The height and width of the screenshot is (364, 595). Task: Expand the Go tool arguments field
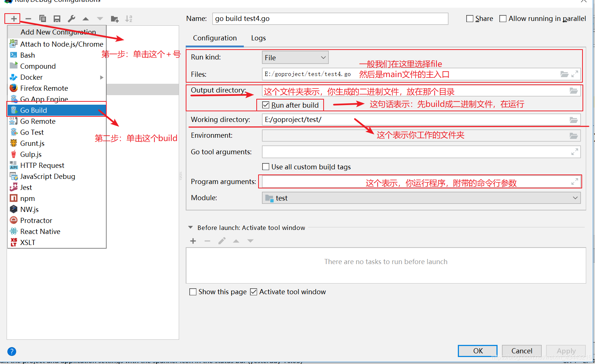(x=575, y=152)
